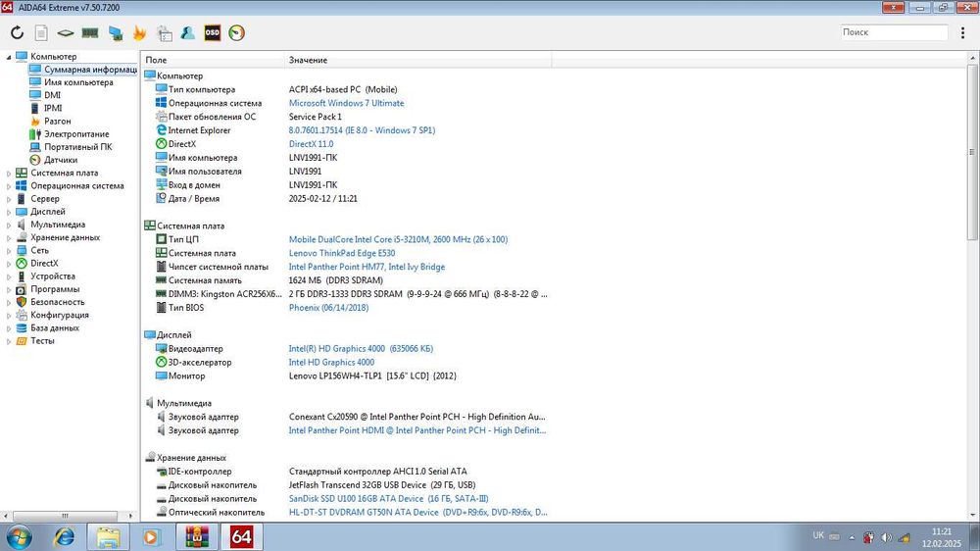
Task: Open the WinRAR taskbar icon
Action: tap(197, 537)
